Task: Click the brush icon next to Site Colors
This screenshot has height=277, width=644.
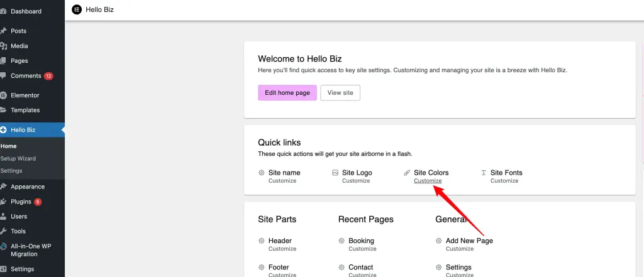Action: (407, 173)
